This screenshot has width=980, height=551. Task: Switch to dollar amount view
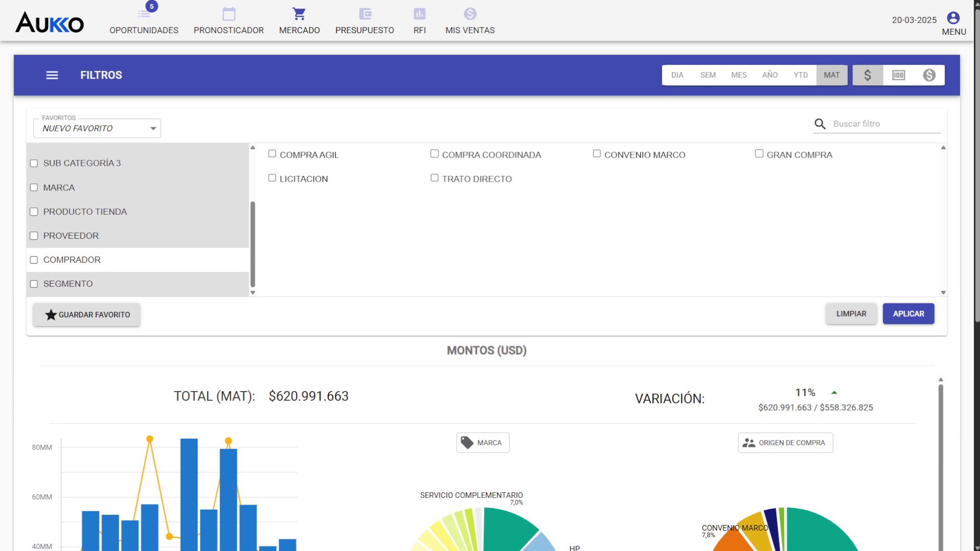(868, 75)
